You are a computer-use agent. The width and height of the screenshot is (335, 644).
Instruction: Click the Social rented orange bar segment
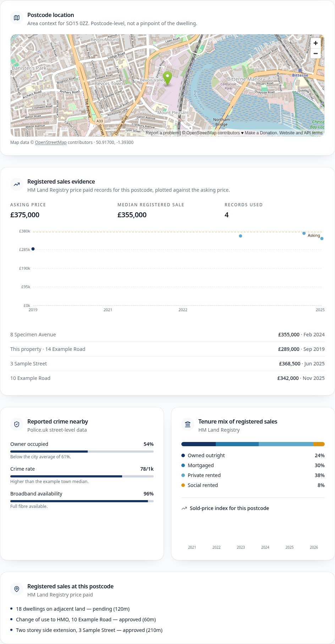click(x=319, y=444)
